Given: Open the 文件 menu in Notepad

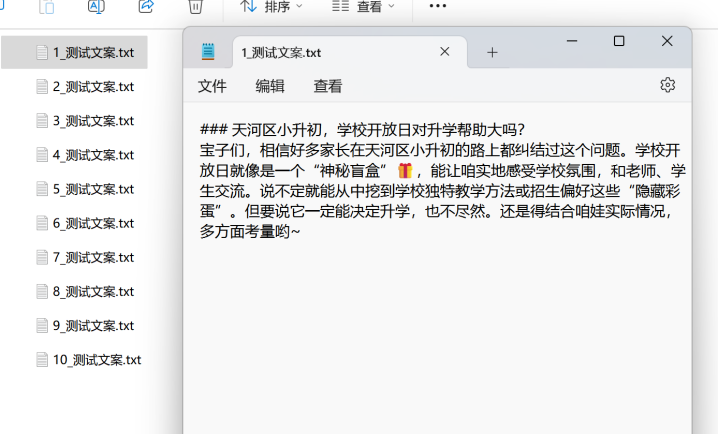Looking at the screenshot, I should click(x=212, y=86).
